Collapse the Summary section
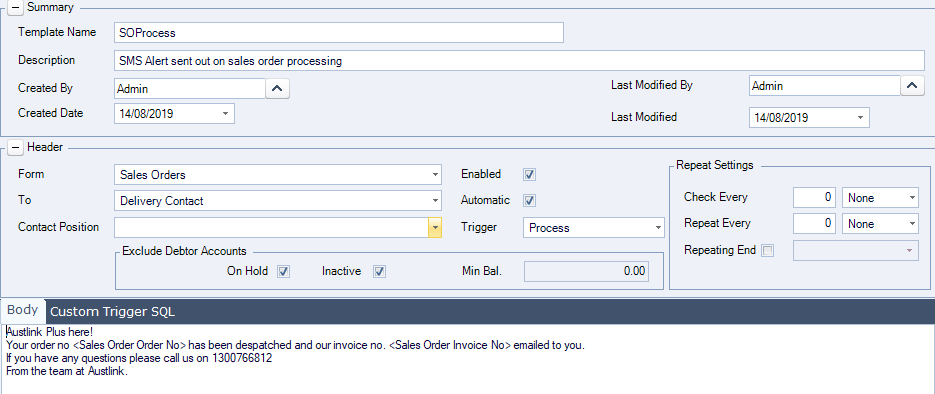Viewport: 935px width, 394px height. click(x=15, y=8)
